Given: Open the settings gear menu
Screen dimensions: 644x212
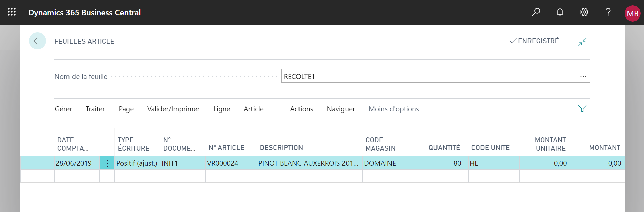Looking at the screenshot, I should click(584, 12).
